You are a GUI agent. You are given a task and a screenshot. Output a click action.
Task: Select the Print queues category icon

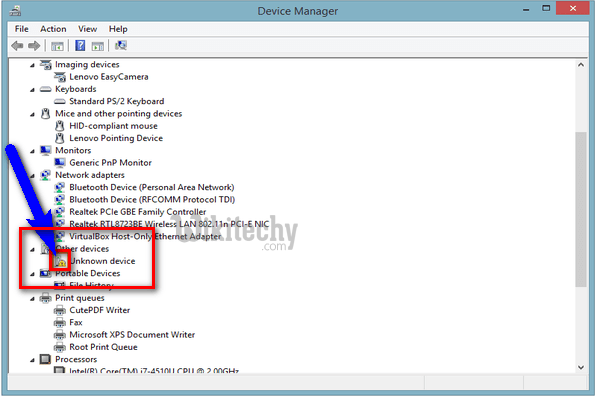[x=46, y=298]
